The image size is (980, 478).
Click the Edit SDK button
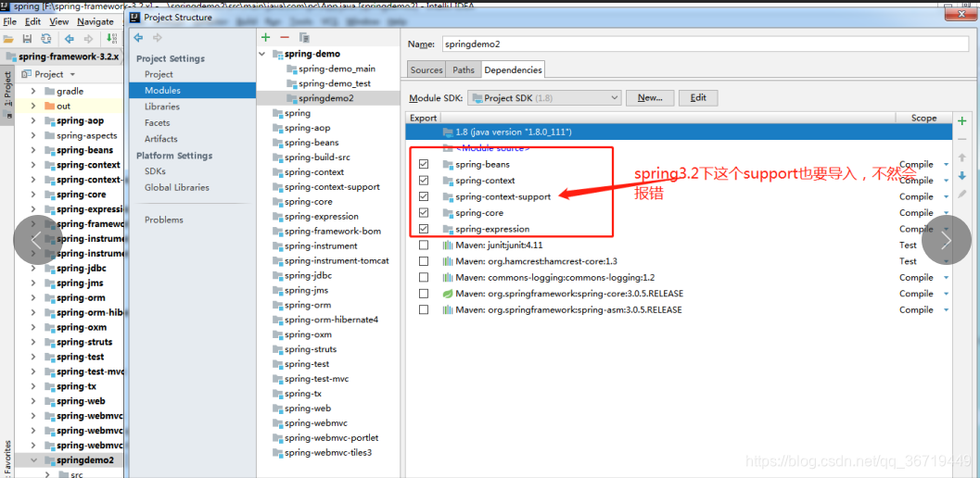point(698,98)
